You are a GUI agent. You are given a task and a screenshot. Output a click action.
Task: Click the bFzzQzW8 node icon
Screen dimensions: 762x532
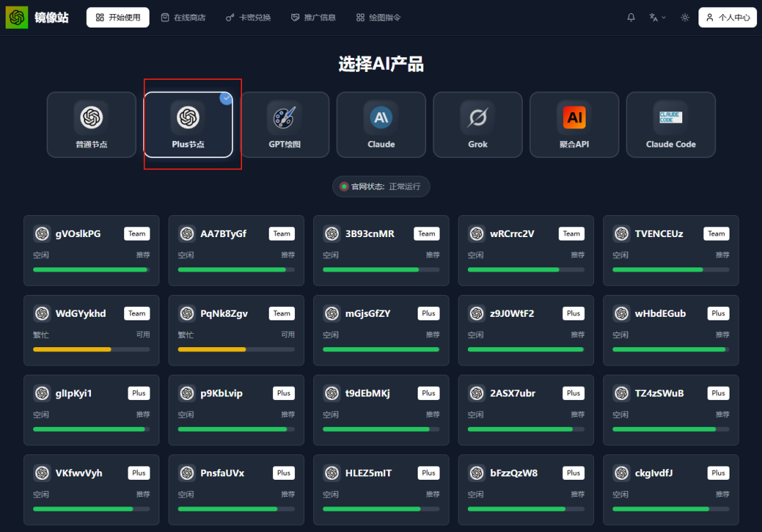[477, 473]
